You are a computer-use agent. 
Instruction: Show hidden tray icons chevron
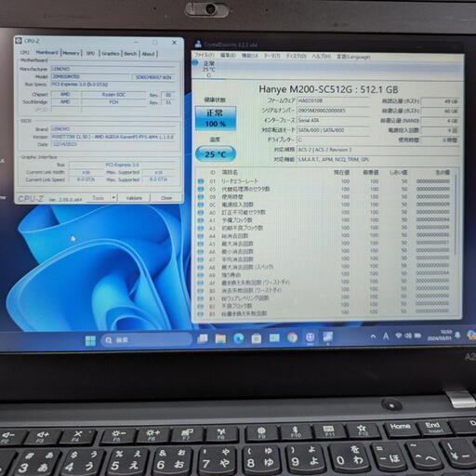373,337
